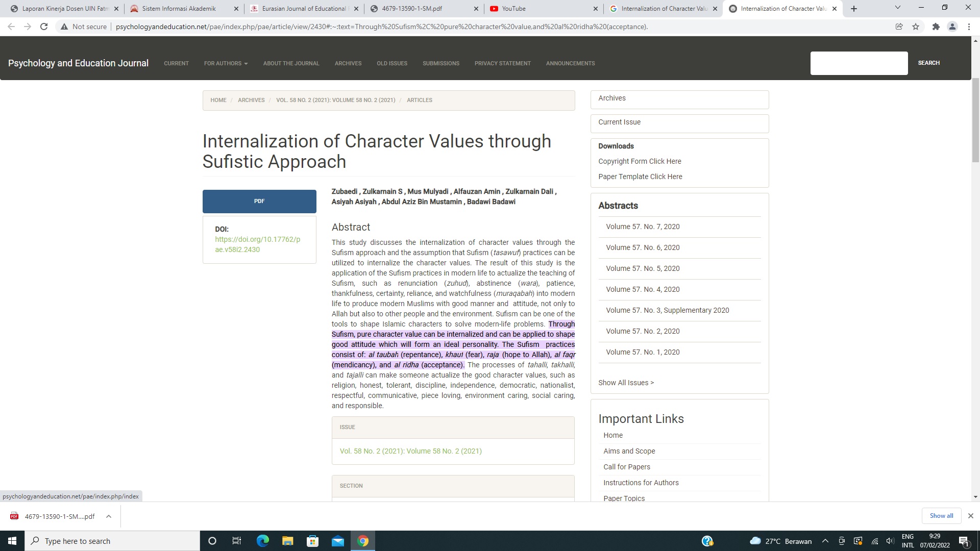Open the downloaded PDF options chevron
This screenshot has width=980, height=551.
click(109, 516)
